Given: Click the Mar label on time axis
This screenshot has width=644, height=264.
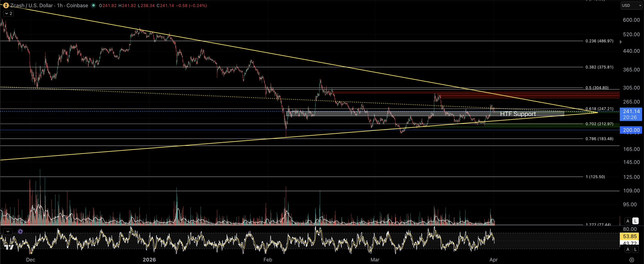Looking at the screenshot, I should pos(375,260).
